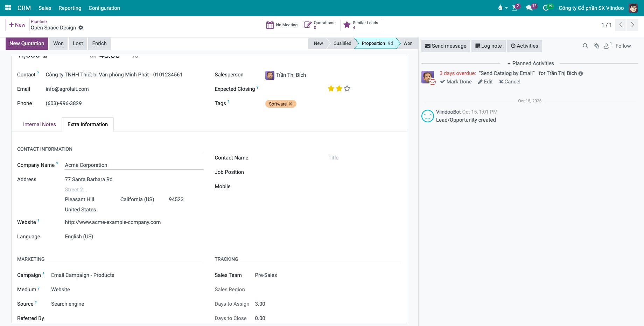Click the No Meeting calendar button

click(x=282, y=25)
